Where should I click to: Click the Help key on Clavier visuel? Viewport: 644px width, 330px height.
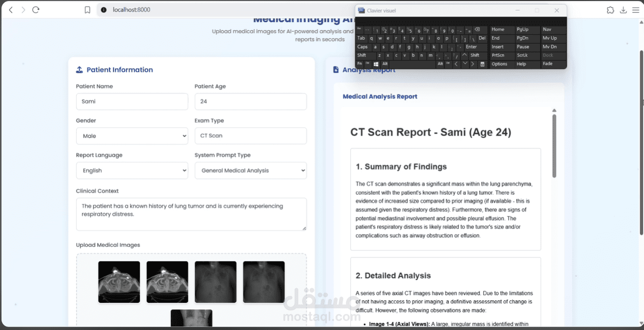point(528,64)
